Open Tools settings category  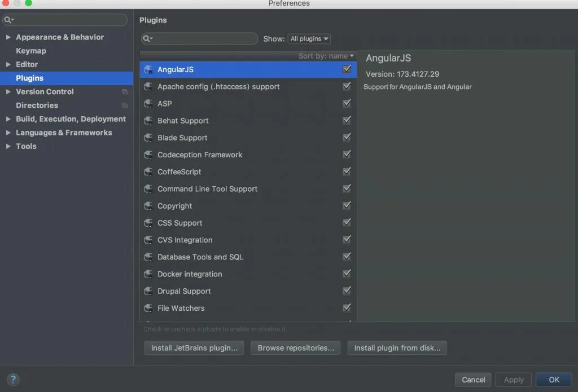pyautogui.click(x=26, y=146)
